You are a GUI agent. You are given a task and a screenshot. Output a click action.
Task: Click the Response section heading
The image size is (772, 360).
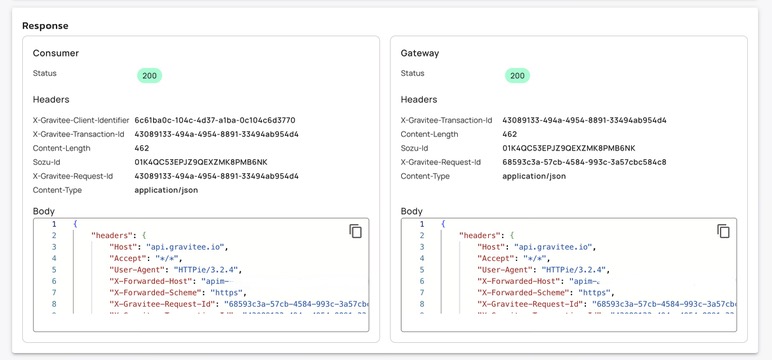click(x=45, y=26)
